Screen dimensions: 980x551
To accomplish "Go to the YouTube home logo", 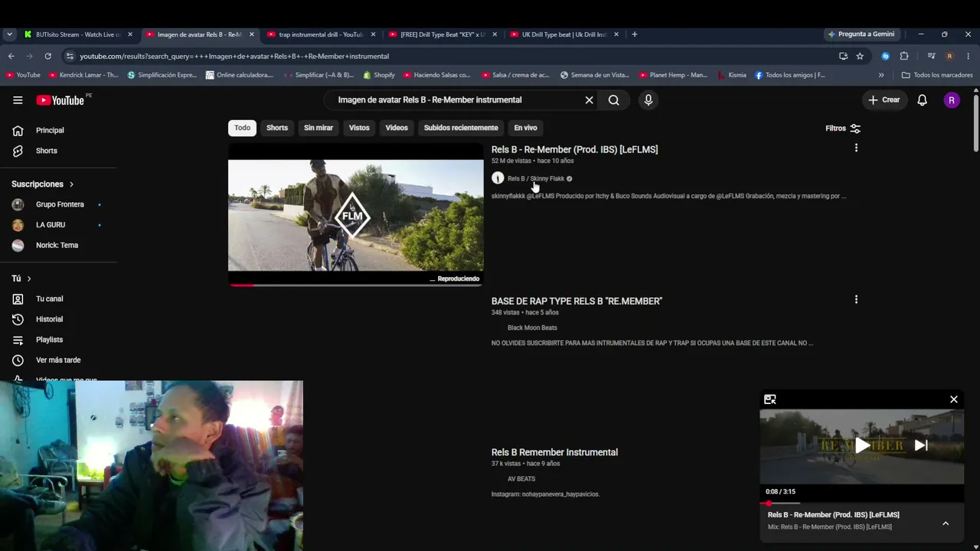I will 60,100.
